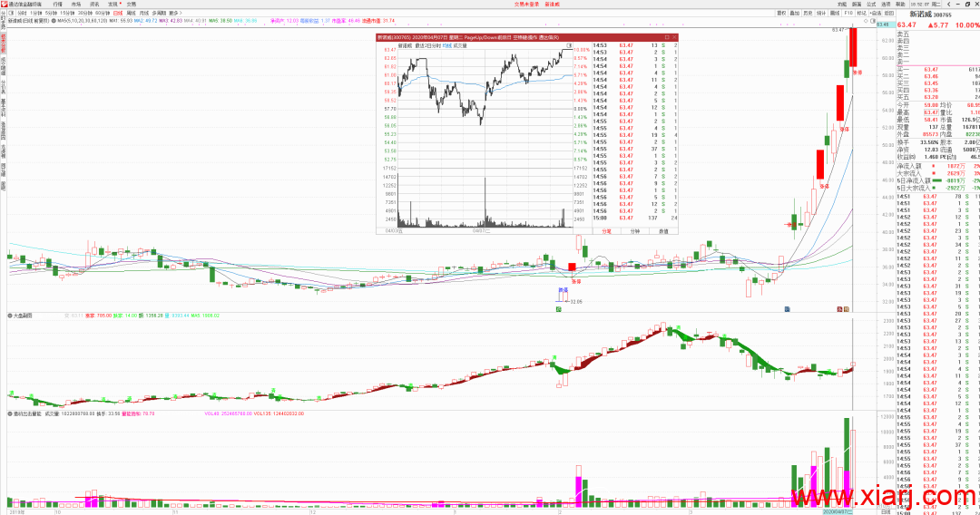Open the 发现 menu
This screenshot has width=980, height=515.
pyautogui.click(x=113, y=4)
